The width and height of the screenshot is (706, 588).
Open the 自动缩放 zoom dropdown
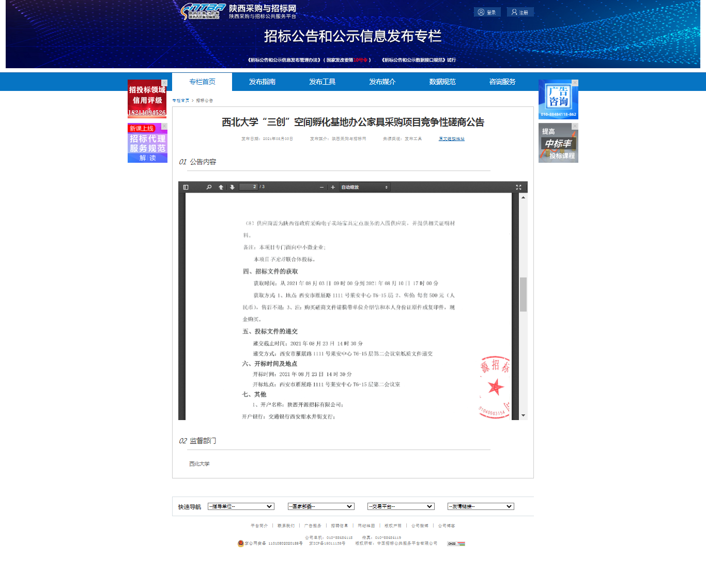pos(364,187)
